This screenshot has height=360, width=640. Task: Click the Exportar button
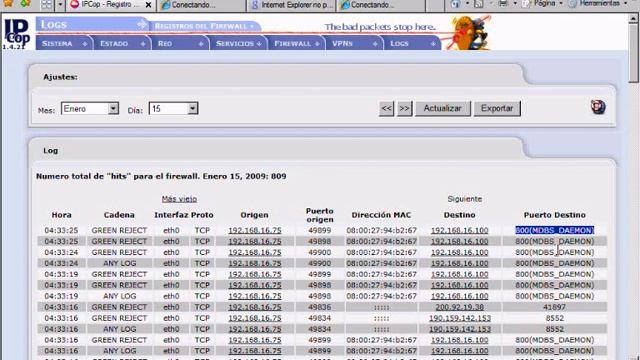(497, 109)
